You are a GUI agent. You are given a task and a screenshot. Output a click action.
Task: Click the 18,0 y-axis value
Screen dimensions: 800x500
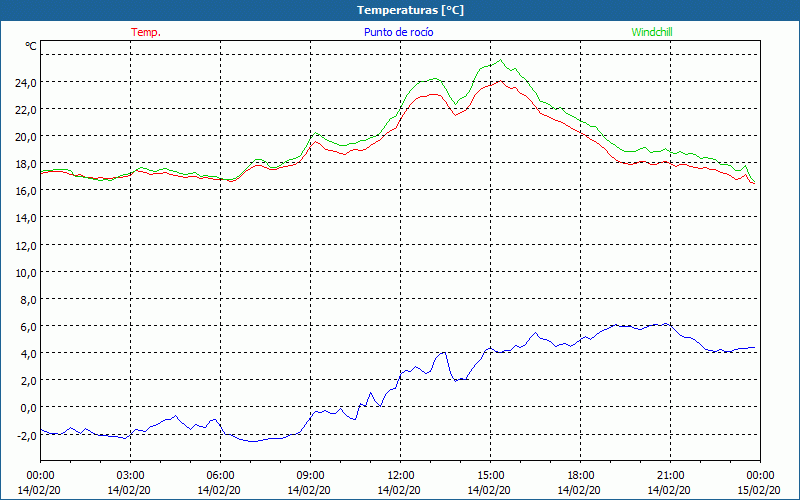[x=26, y=164]
